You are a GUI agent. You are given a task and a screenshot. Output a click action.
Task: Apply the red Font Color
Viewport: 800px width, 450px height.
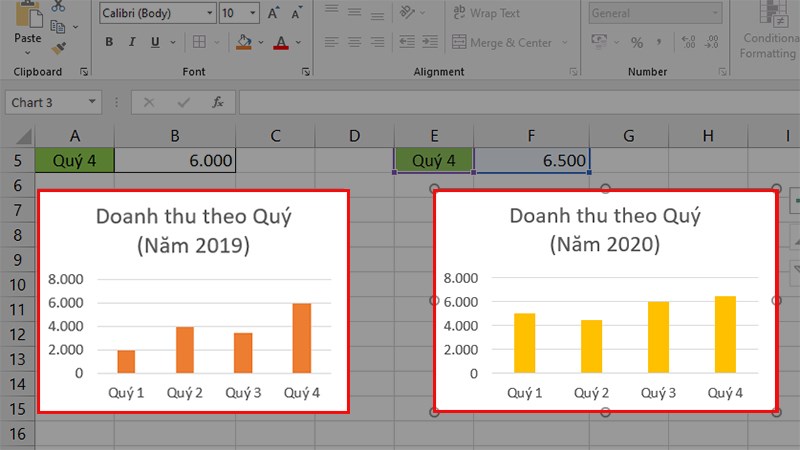pyautogui.click(x=281, y=42)
